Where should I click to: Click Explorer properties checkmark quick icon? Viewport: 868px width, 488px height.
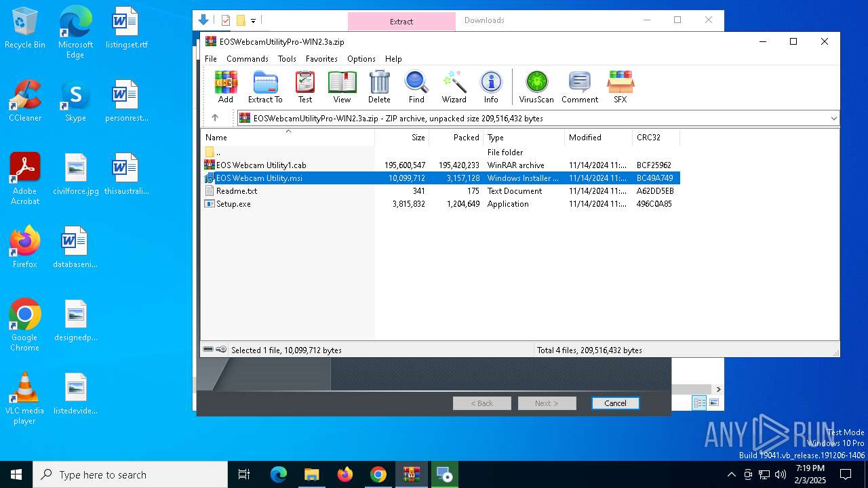tap(226, 20)
